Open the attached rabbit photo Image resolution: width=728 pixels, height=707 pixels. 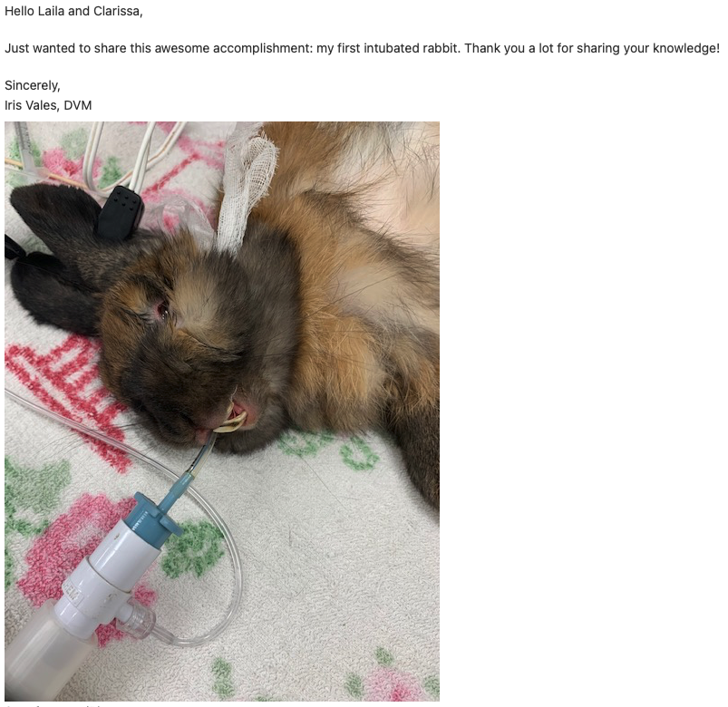point(222,411)
